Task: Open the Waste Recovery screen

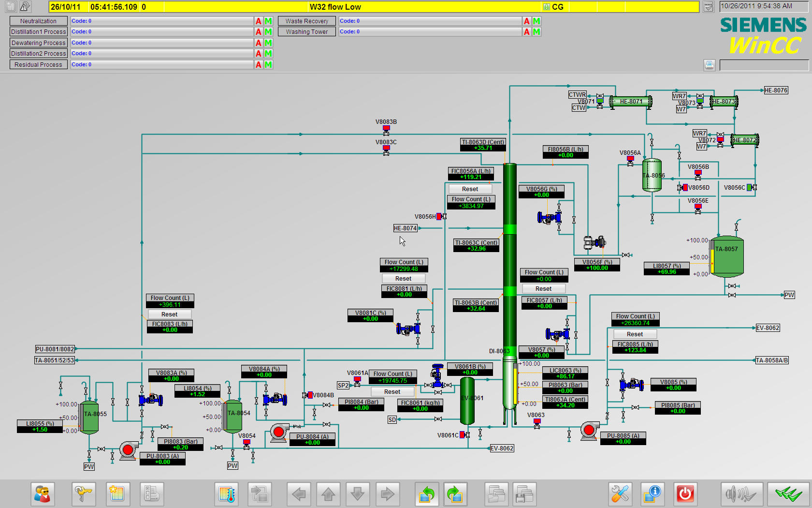Action: (306, 21)
